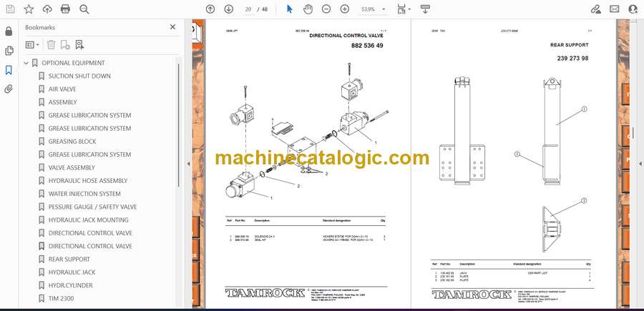Close the Bookmarks panel
The height and width of the screenshot is (311, 644).
pyautogui.click(x=172, y=27)
